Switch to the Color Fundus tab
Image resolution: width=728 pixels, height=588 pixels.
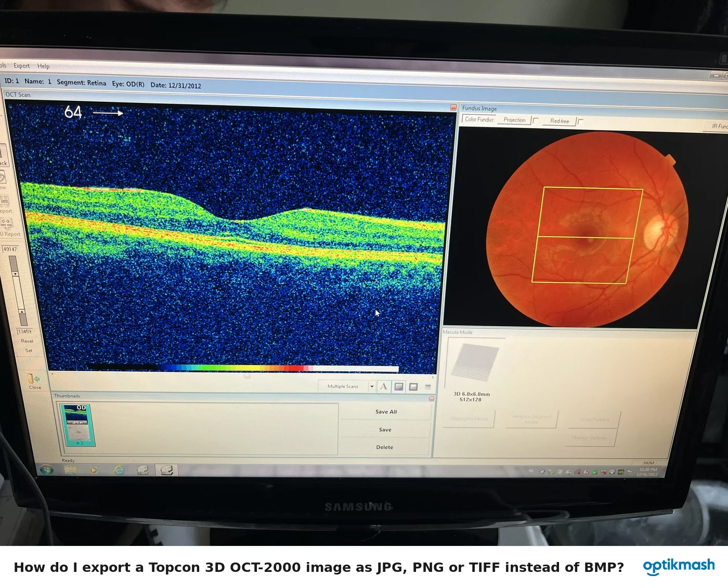tap(479, 119)
